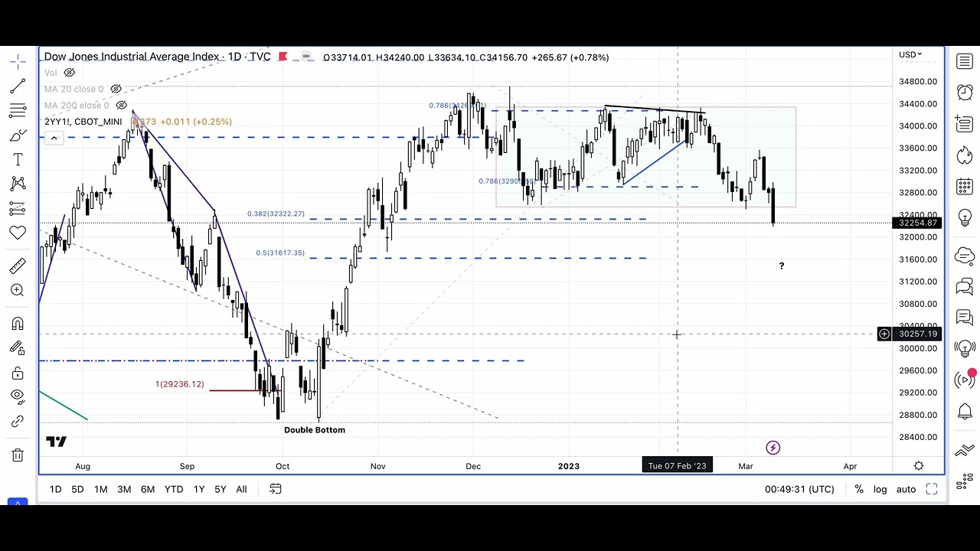
Task: Toggle auto scale mode
Action: pyautogui.click(x=906, y=489)
